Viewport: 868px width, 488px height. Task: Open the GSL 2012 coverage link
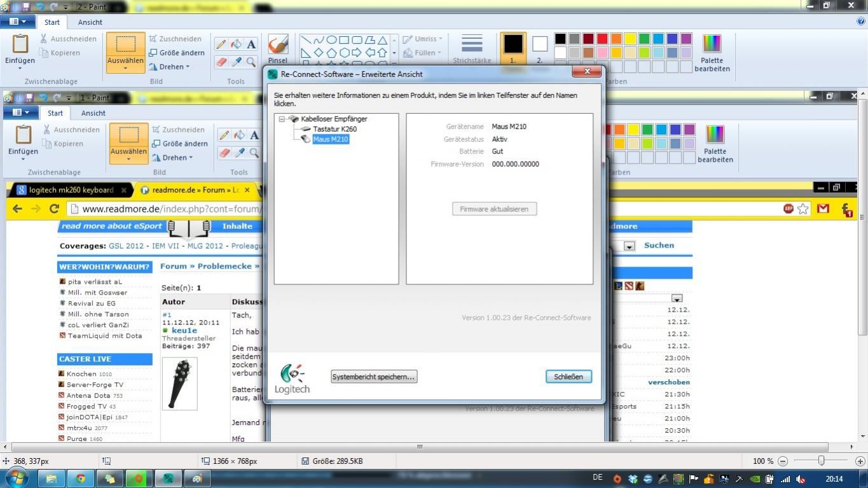pos(126,246)
